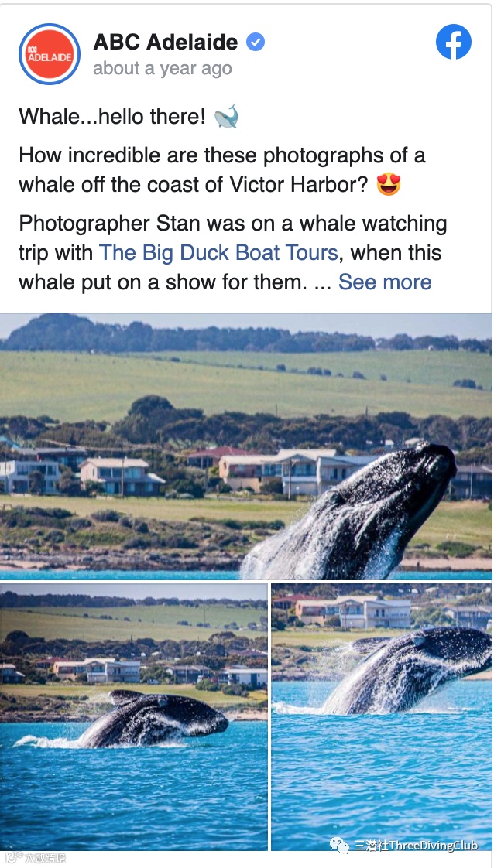Click the Facebook logo icon

[x=454, y=42]
